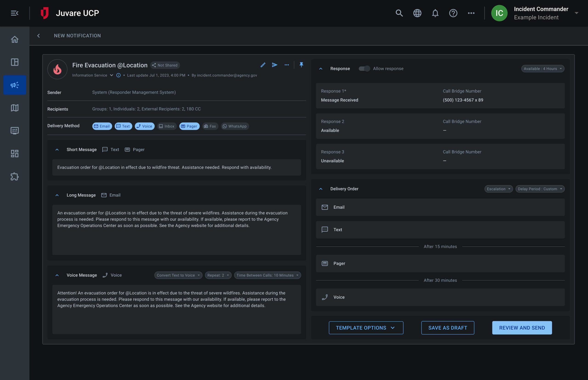588x380 pixels.
Task: Select Response 2 Available row
Action: click(440, 126)
